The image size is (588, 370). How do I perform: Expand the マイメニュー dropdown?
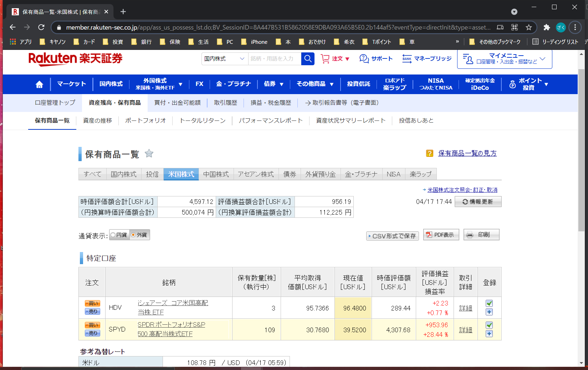click(542, 59)
